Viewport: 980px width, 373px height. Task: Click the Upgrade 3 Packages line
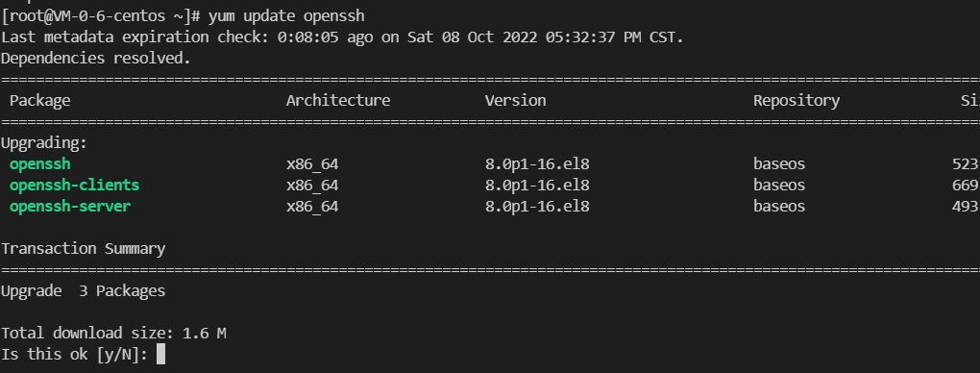click(84, 291)
